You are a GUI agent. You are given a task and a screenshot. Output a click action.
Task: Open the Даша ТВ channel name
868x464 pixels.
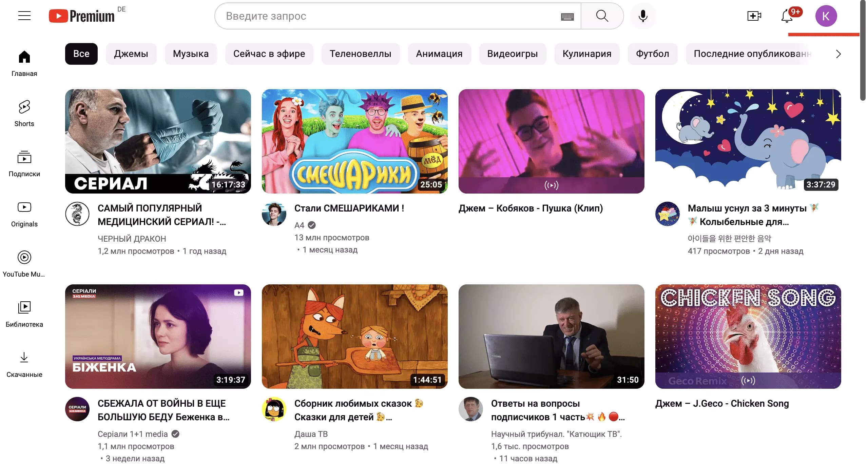click(x=311, y=434)
